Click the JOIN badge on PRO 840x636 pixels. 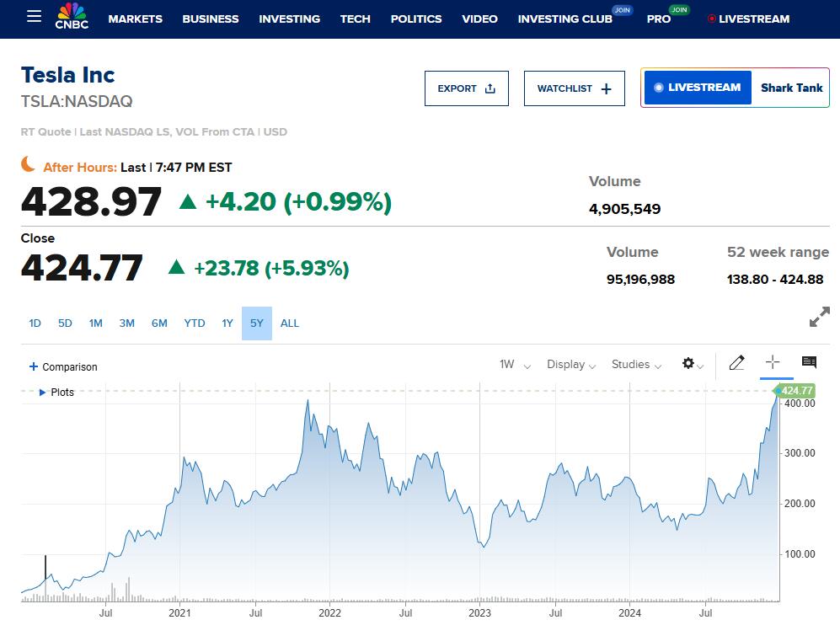[x=679, y=9]
